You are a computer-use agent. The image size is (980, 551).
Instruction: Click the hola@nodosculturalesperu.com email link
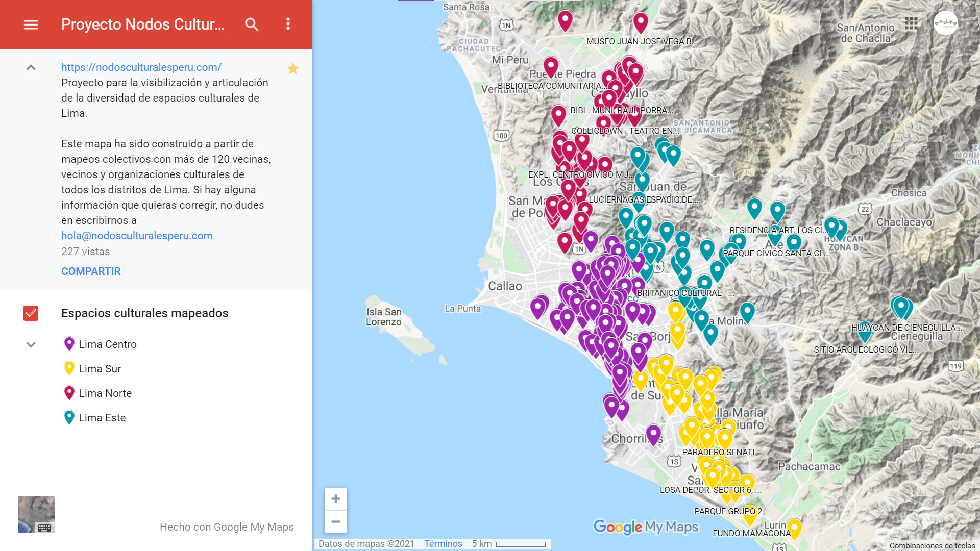[137, 236]
